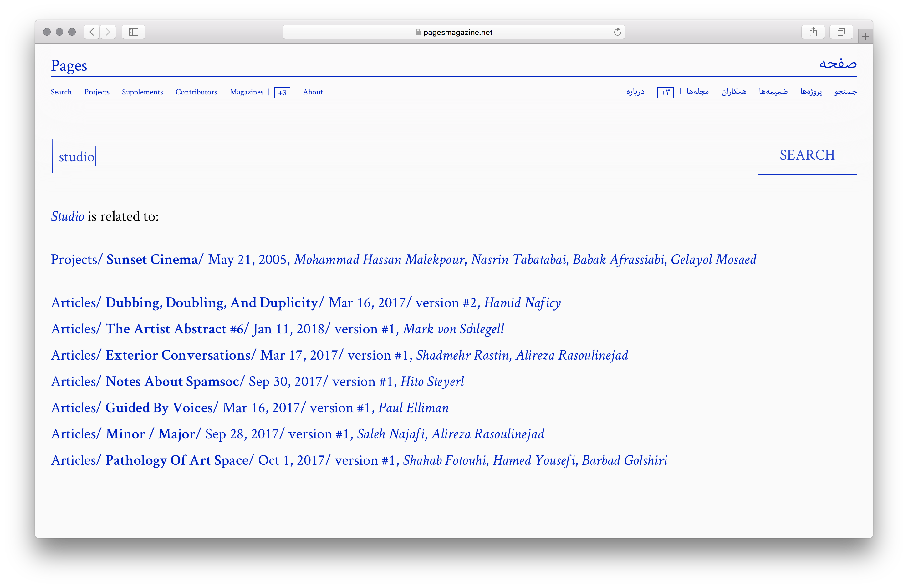Open the Projects menu item
Viewport: 908px width, 588px height.
pyautogui.click(x=97, y=92)
